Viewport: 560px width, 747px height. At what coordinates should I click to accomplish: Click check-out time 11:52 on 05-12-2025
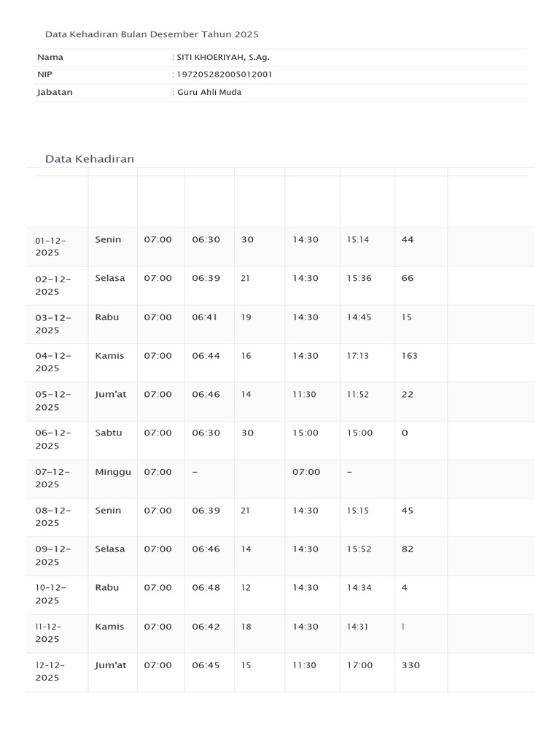[357, 395]
